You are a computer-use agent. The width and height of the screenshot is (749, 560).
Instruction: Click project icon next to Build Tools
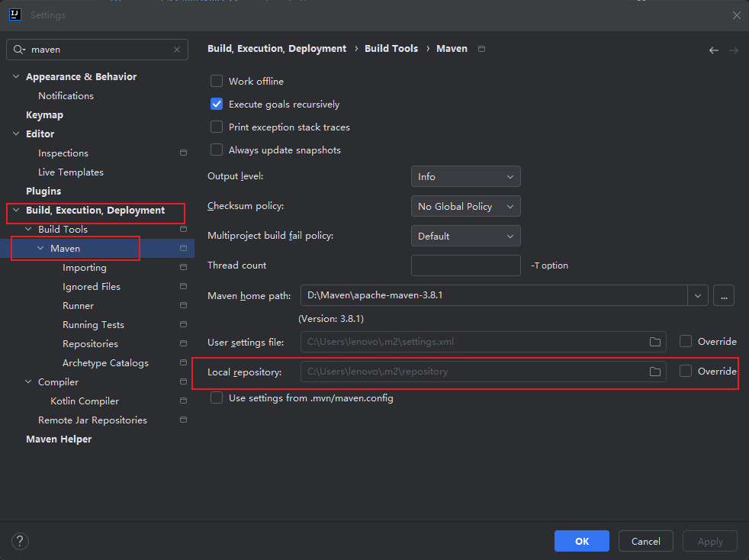coord(183,230)
